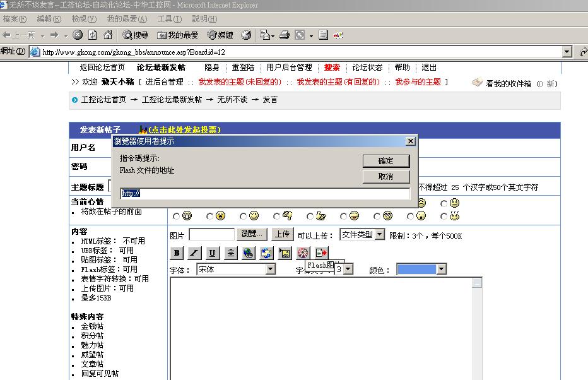This screenshot has height=380, width=588.
Task: Select the thumbs-down mood radio button
Action: click(x=276, y=217)
